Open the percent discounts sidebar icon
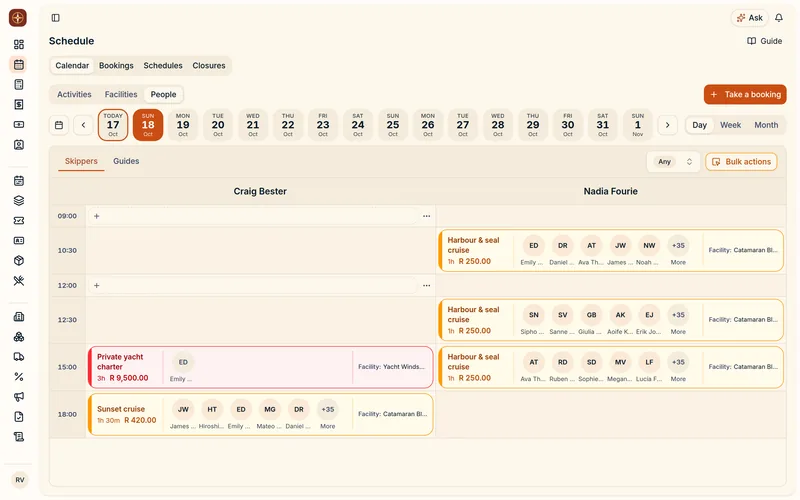 tap(19, 377)
